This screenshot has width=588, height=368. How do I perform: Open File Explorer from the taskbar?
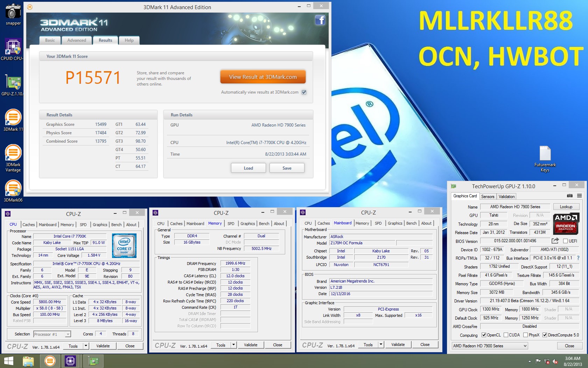[x=28, y=361]
